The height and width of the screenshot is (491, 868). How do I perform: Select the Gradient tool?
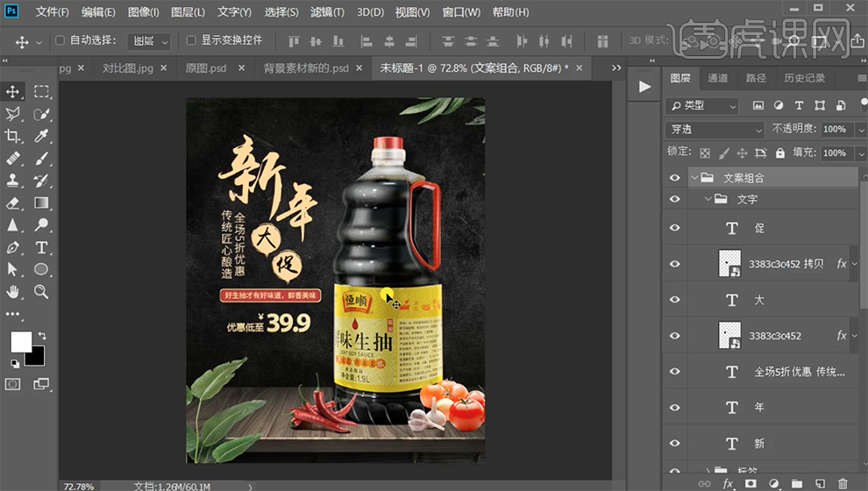point(41,203)
